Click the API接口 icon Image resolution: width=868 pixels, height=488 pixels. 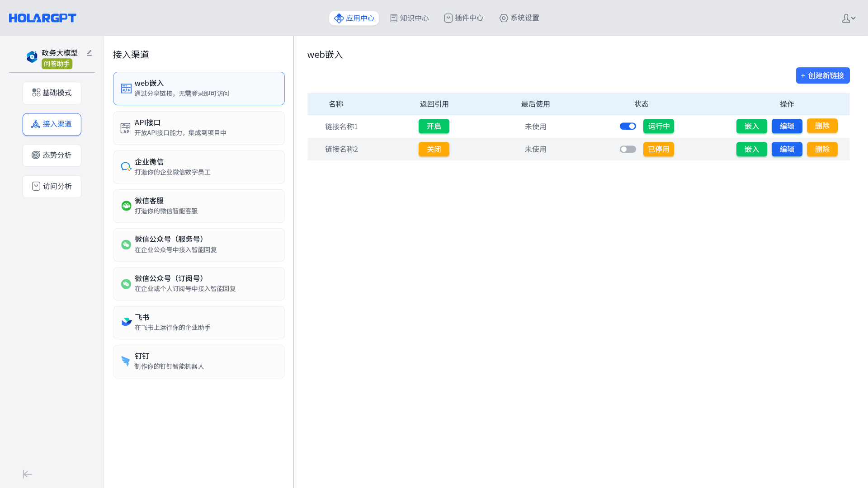pos(125,128)
